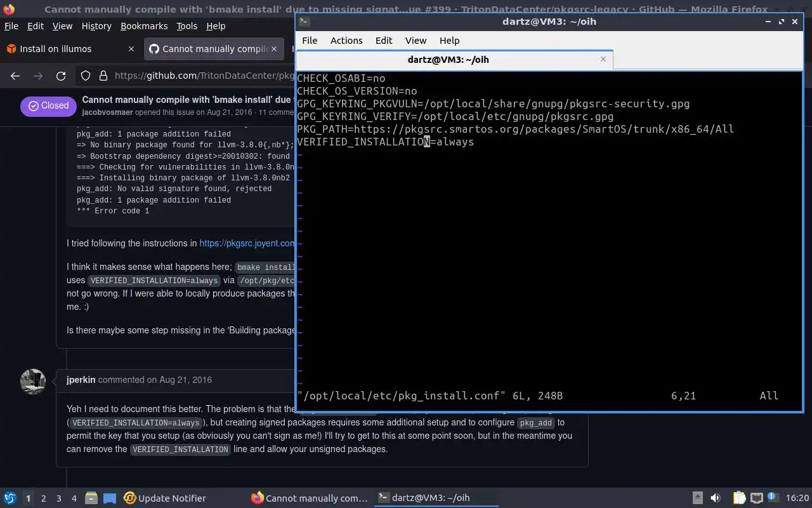812x508 pixels.
Task: Click the network connection icon in tray
Action: [756, 498]
